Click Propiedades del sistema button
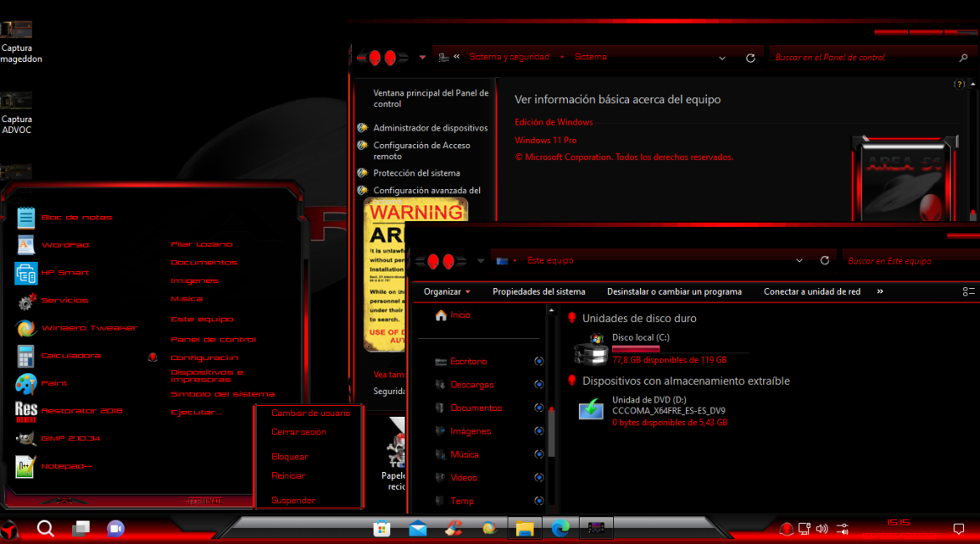 pos(539,292)
